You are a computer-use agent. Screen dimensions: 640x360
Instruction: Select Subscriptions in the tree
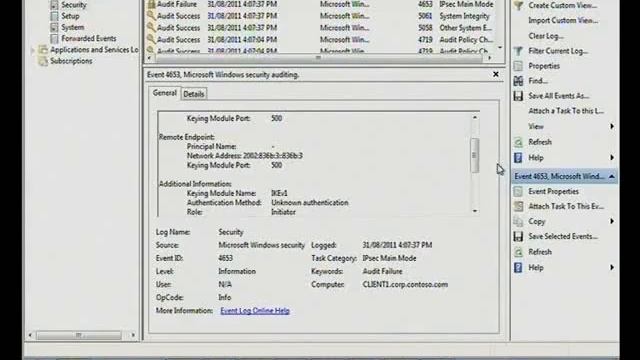pos(71,61)
